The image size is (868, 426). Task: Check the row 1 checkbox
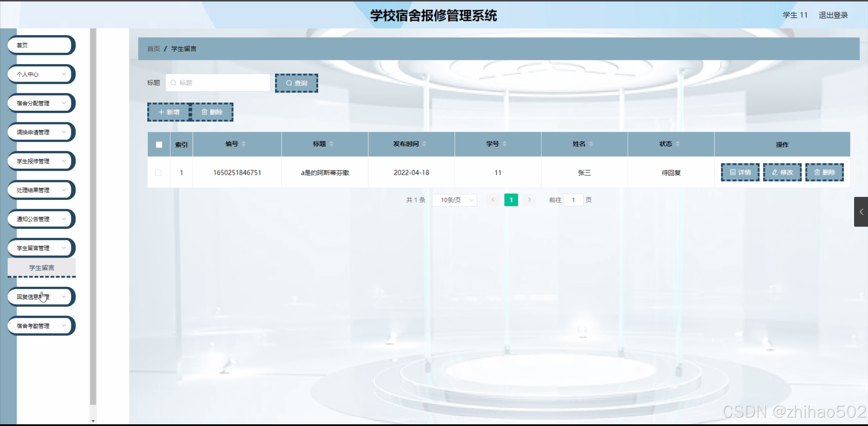click(158, 173)
